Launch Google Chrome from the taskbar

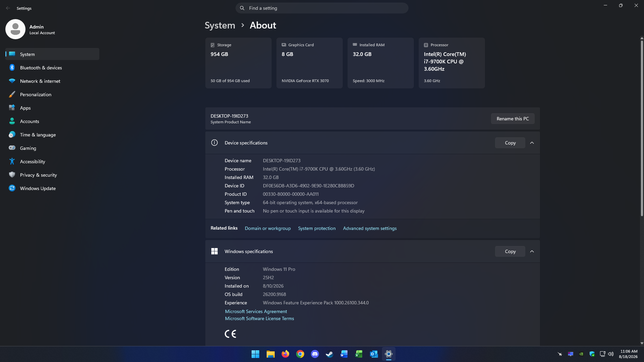click(300, 354)
